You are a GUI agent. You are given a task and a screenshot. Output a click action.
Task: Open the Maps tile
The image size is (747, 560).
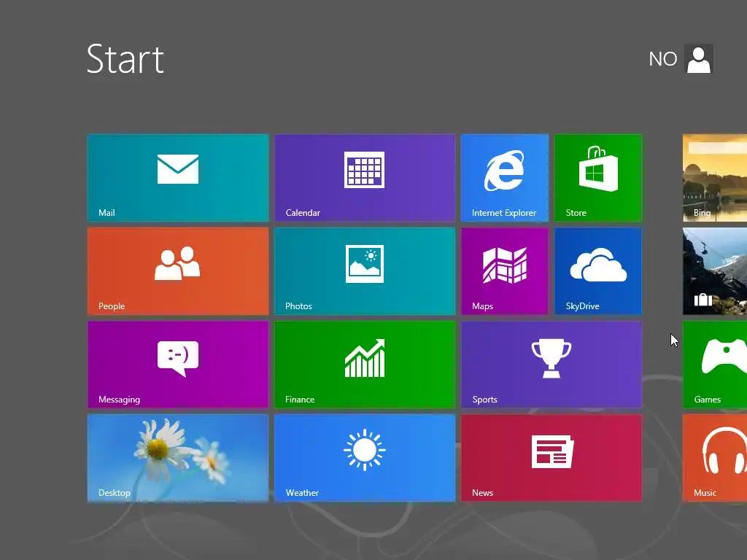coord(505,271)
